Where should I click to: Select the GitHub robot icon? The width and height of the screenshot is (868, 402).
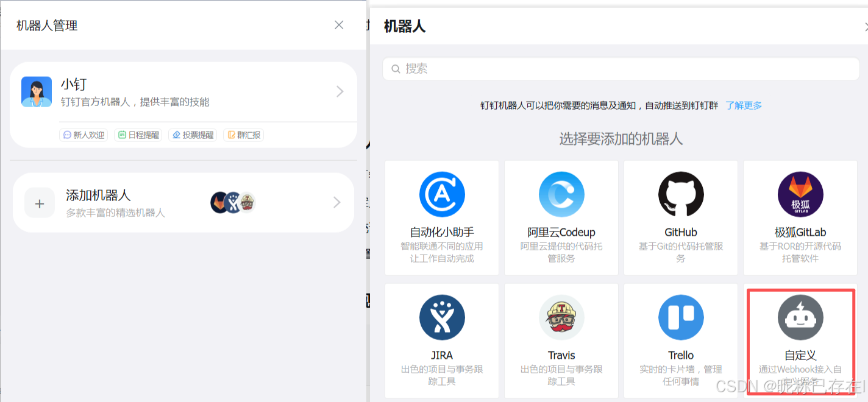point(681,194)
